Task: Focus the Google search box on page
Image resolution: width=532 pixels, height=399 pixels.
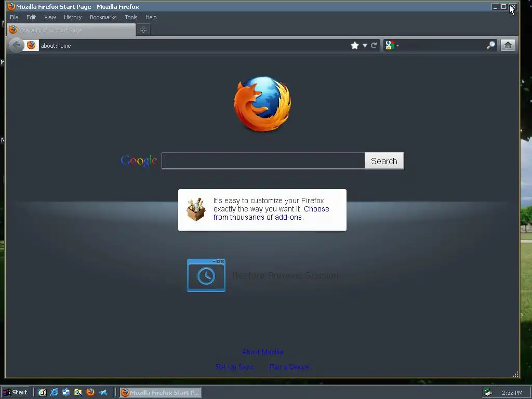Action: click(263, 161)
